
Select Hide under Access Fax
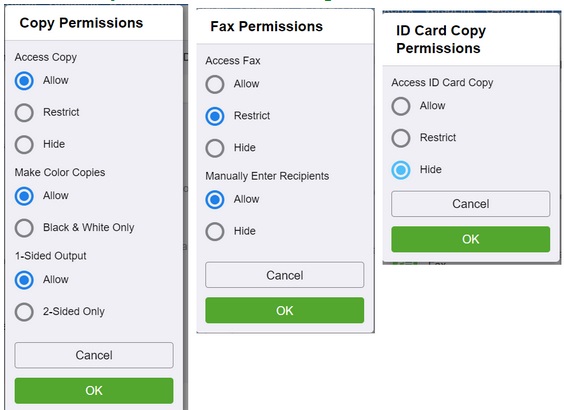215,148
